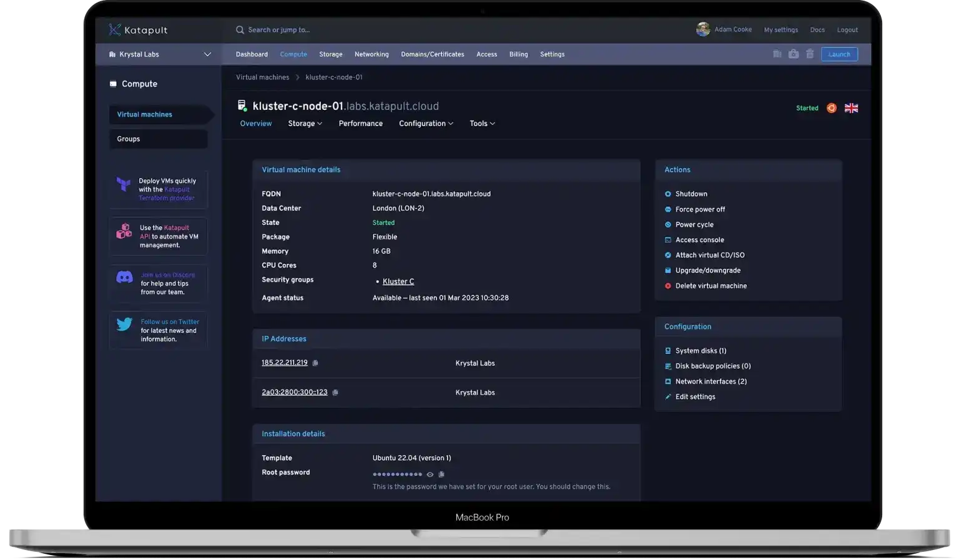Click the London (LON-2) data center value
Screen dimensions: 959x560
coord(398,209)
